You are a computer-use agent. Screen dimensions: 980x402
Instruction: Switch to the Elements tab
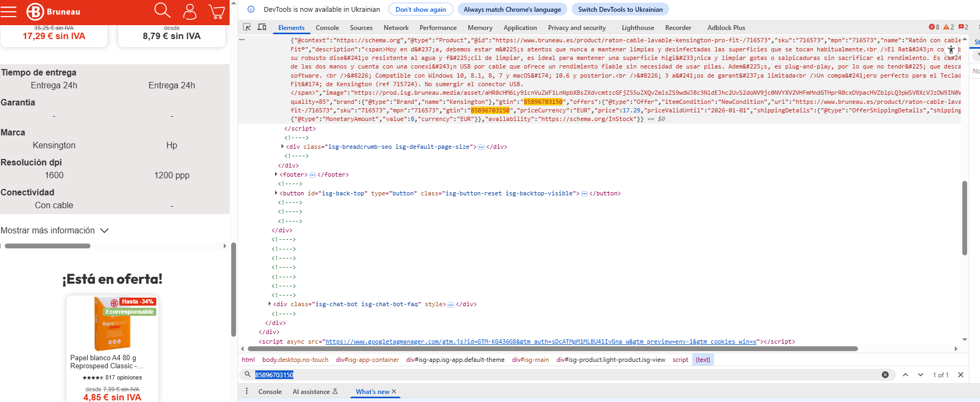pos(291,27)
